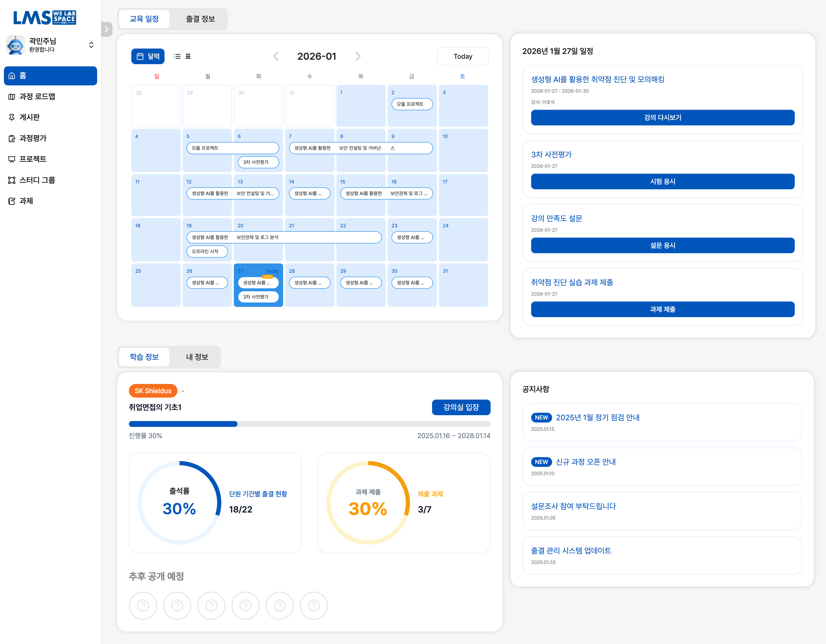Open 오프라인 시작 event on January 19
826x644 pixels.
point(207,251)
